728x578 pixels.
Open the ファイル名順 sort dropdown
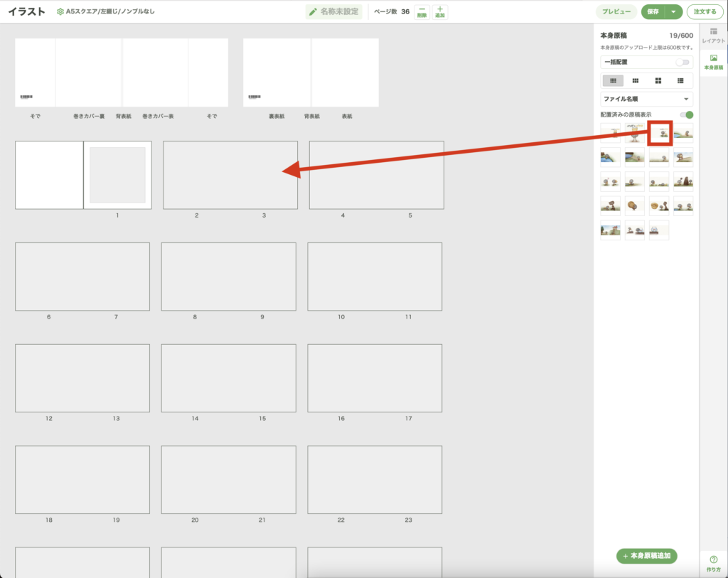(x=646, y=99)
